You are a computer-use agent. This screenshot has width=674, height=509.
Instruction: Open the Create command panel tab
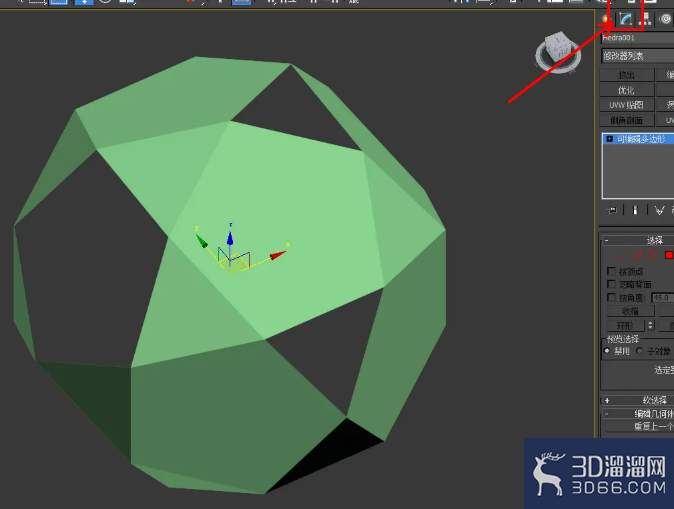(606, 19)
